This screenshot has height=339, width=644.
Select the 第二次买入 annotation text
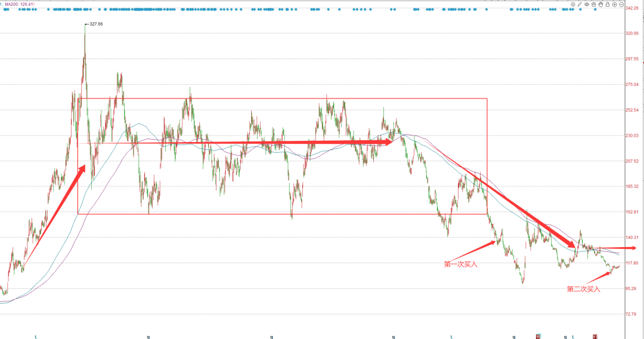coord(583,289)
